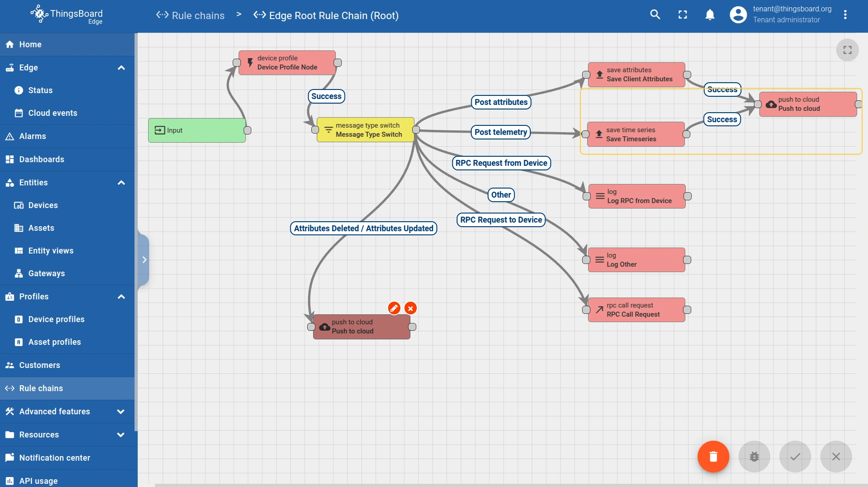
Task: Click the search magnifier icon in header
Action: [655, 15]
